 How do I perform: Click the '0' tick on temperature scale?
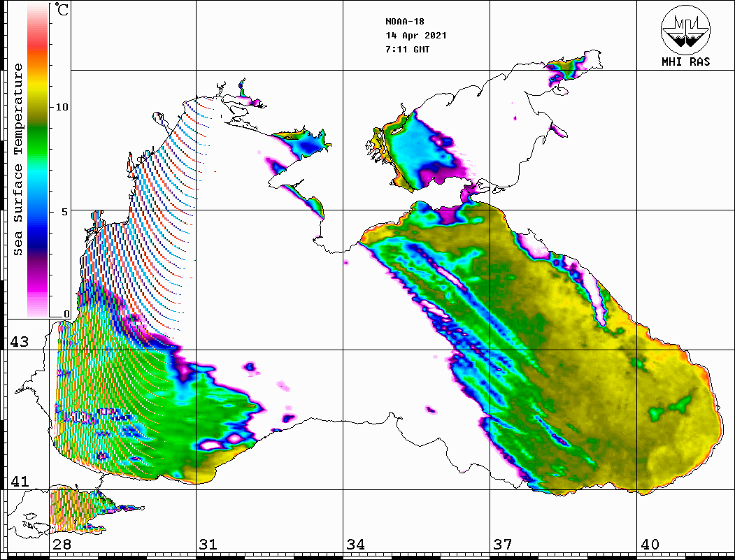tap(66, 313)
